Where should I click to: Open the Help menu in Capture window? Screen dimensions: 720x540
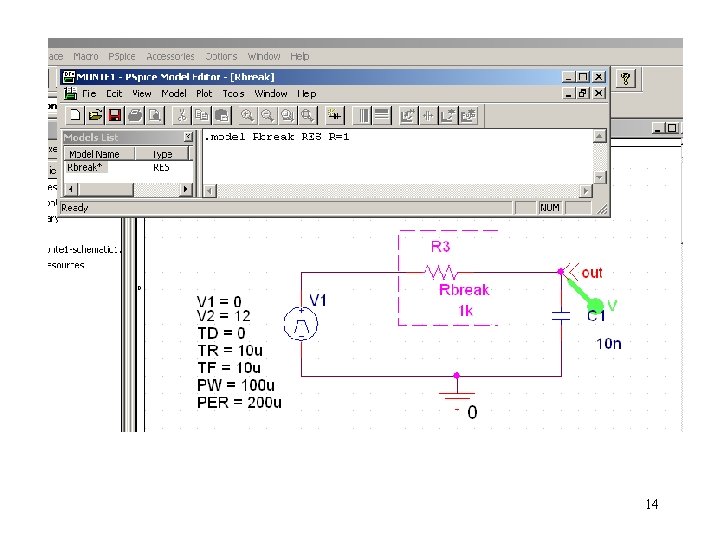click(299, 56)
